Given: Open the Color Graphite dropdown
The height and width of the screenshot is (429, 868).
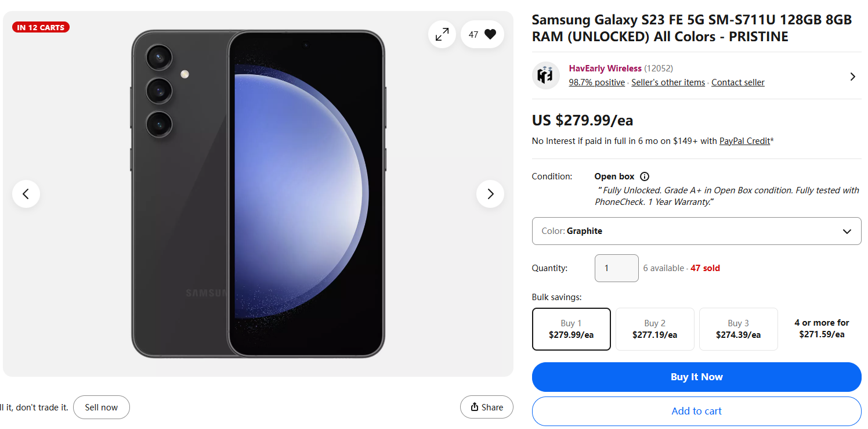Looking at the screenshot, I should click(x=696, y=231).
